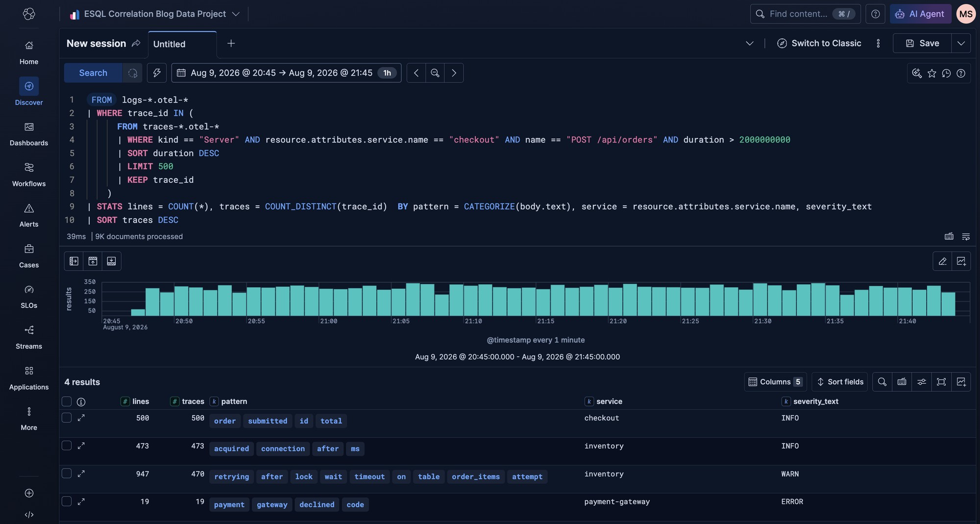Open Workflows in the sidebar
Image resolution: width=980 pixels, height=524 pixels.
point(29,175)
